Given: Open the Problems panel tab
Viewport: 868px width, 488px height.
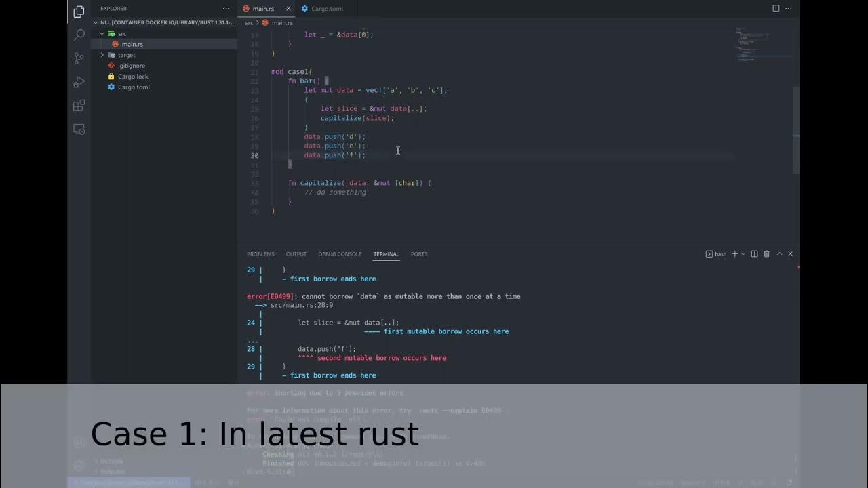Looking at the screenshot, I should tap(260, 254).
